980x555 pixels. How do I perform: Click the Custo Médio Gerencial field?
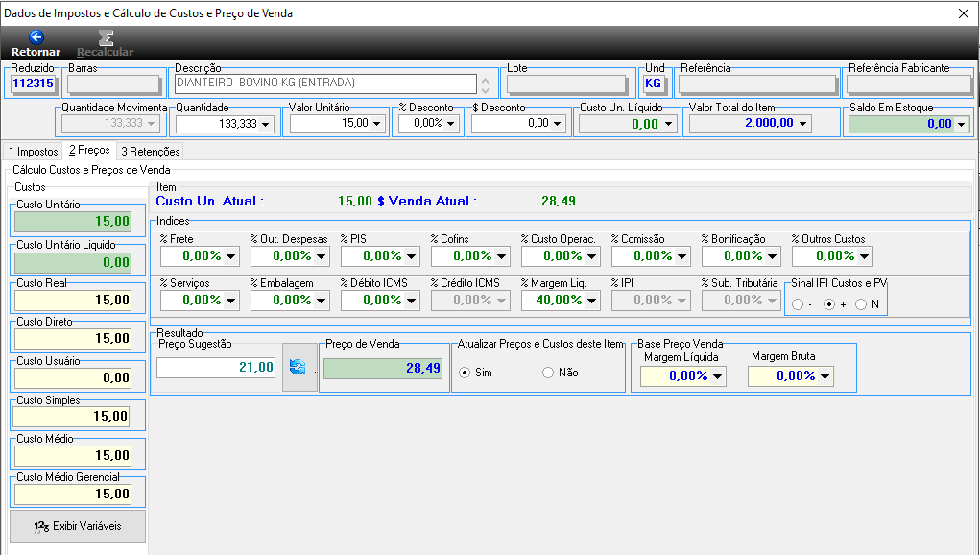73,494
